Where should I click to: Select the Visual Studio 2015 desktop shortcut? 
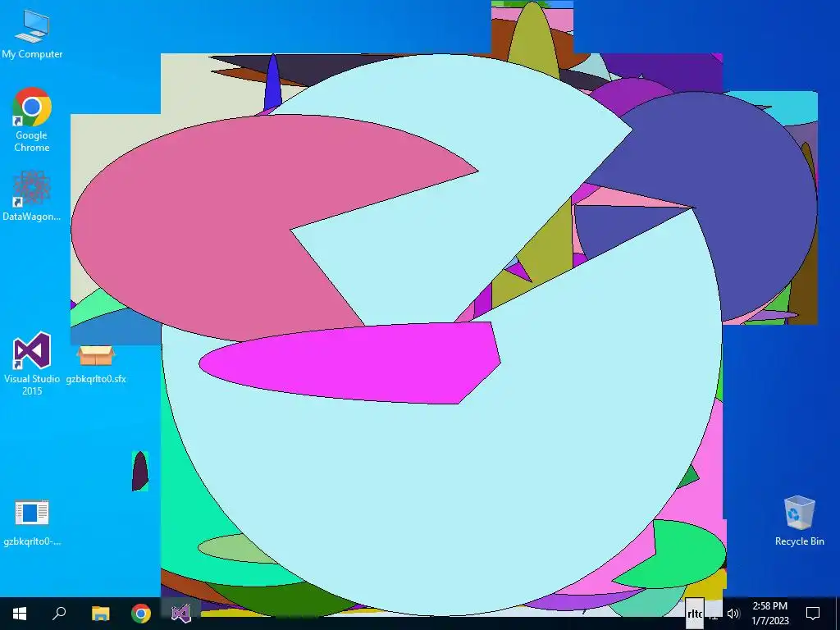32,363
